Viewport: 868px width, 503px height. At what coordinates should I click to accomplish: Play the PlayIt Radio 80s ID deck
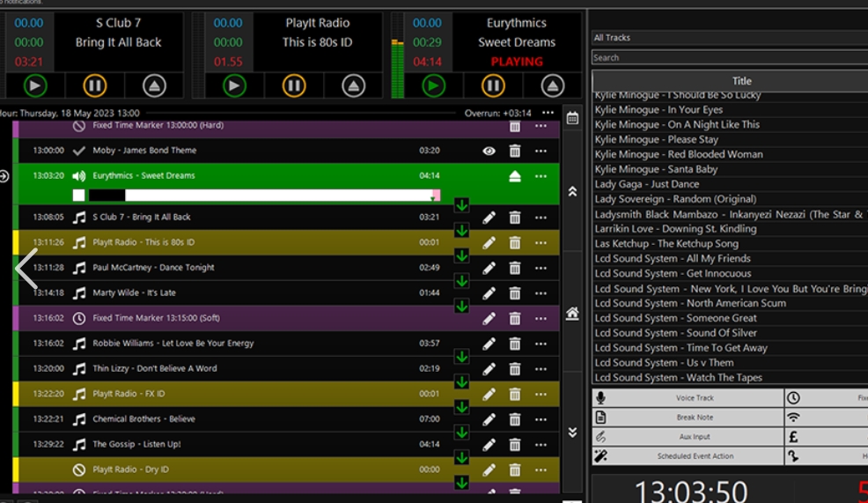[x=234, y=85]
